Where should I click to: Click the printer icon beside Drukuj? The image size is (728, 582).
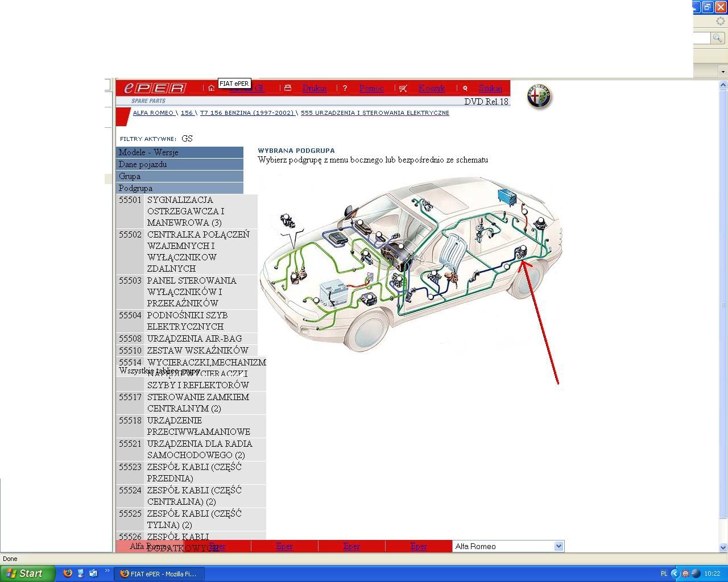tap(288, 88)
